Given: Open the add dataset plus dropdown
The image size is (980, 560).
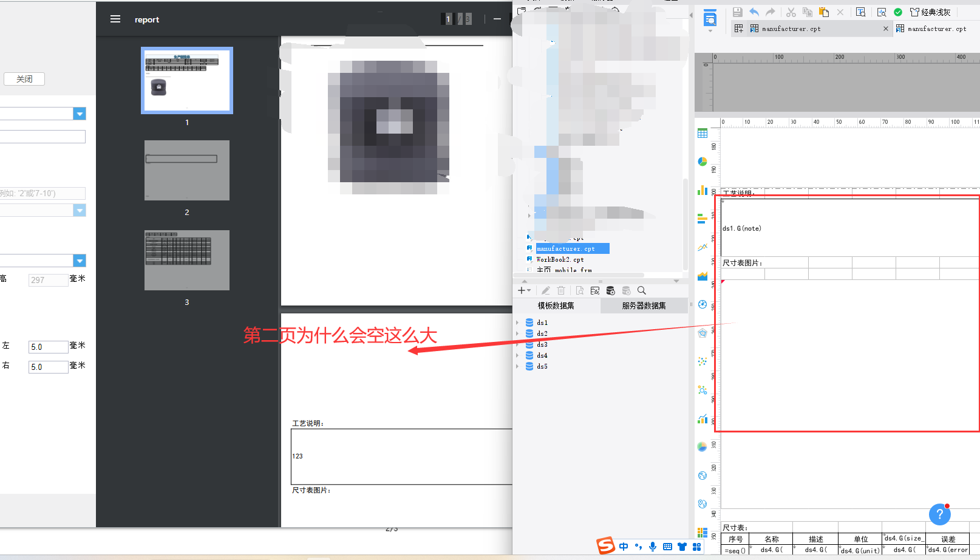Looking at the screenshot, I should pyautogui.click(x=523, y=291).
